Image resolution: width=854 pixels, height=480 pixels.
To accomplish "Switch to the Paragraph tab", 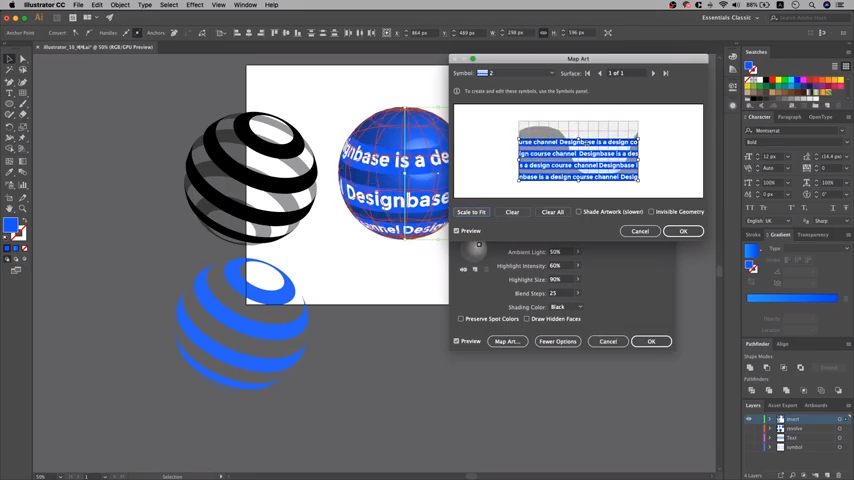I will 789,117.
